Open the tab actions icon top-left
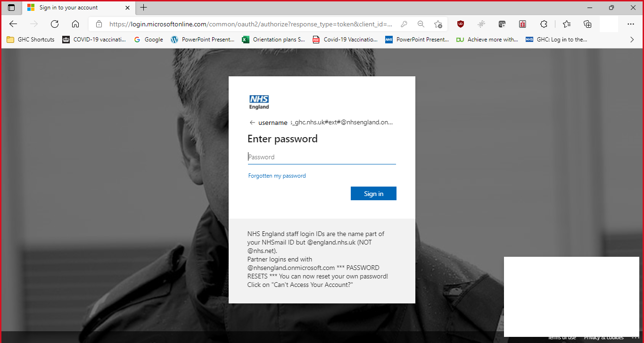This screenshot has width=644, height=343. [11, 8]
